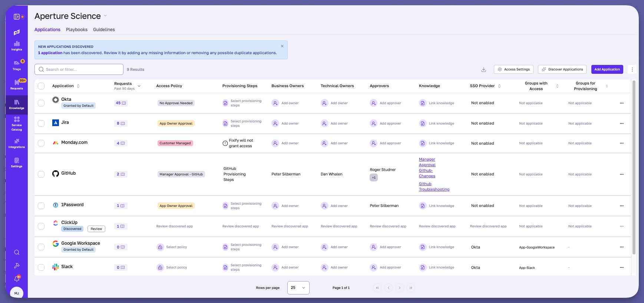
Task: Open Insights in the sidebar
Action: click(x=17, y=46)
